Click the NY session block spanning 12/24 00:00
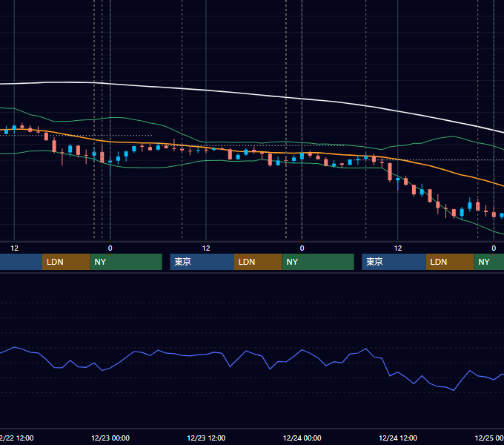The height and width of the screenshot is (445, 504). click(318, 262)
